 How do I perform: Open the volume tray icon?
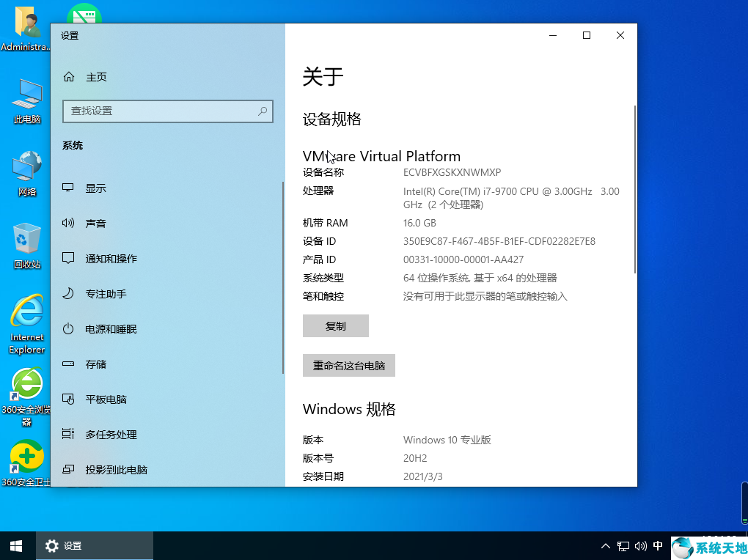(641, 546)
